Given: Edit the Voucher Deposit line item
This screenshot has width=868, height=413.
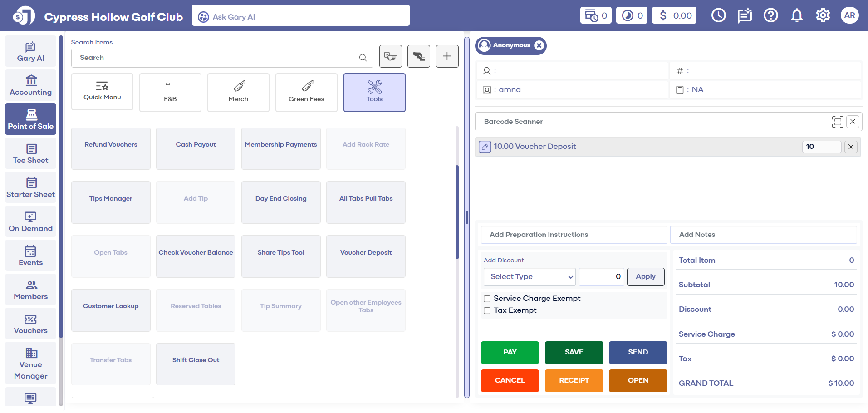Looking at the screenshot, I should tap(485, 147).
